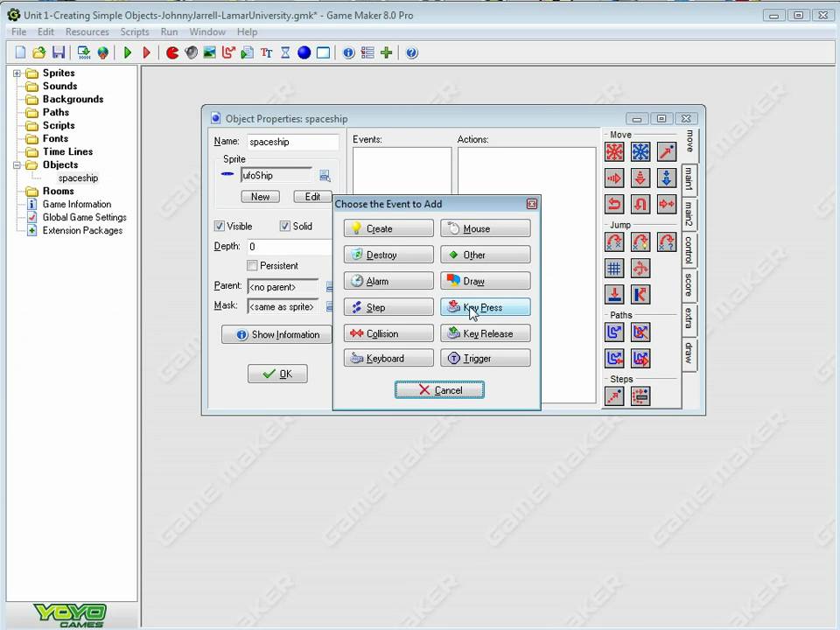
Task: Open the sprite selection menu beside ufoShip
Action: click(325, 176)
